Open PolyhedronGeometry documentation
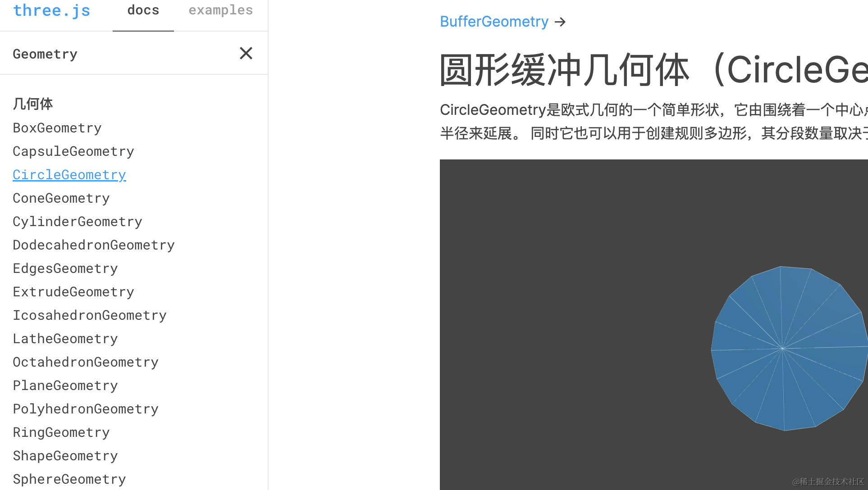 click(x=86, y=409)
